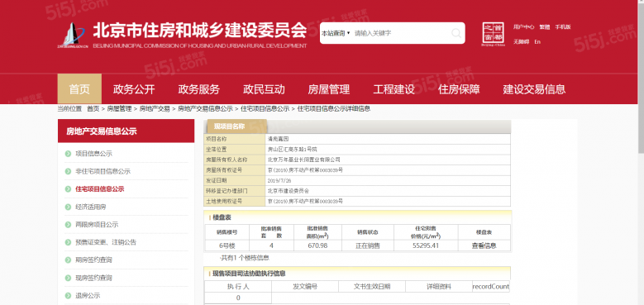Select 住宅项目信息公示 in sidebar
Screen dimensions: 644x305
pos(100,188)
